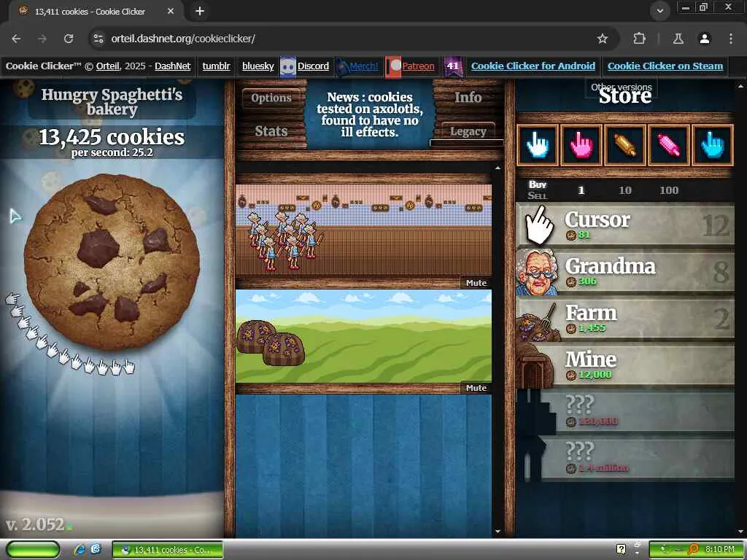Click the big chocolate chip cookie
The height and width of the screenshot is (560, 747).
pyautogui.click(x=112, y=262)
